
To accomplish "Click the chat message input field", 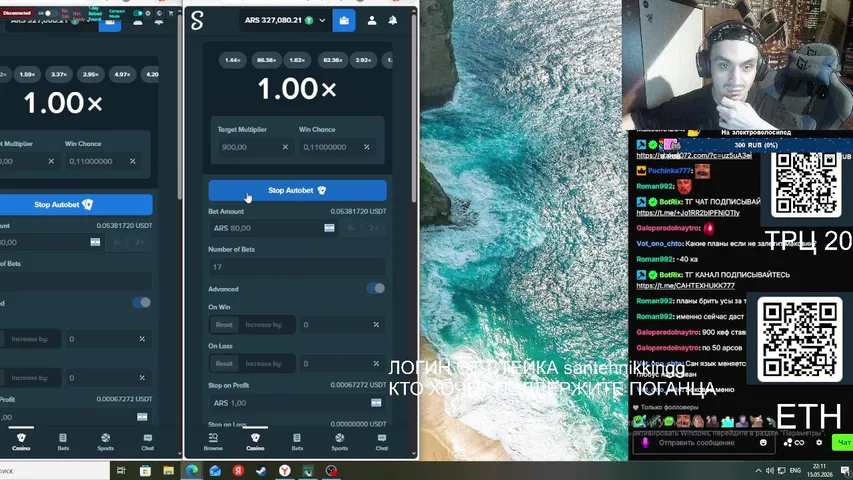I will click(x=701, y=442).
